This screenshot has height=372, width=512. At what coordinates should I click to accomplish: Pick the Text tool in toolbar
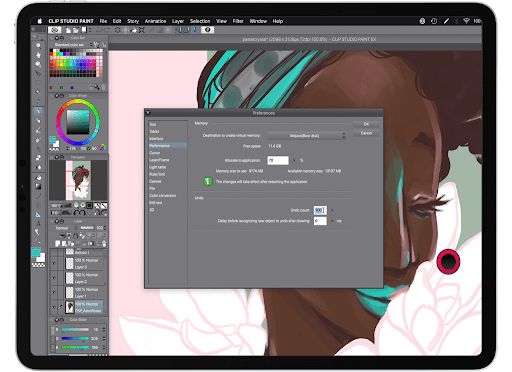click(x=38, y=223)
